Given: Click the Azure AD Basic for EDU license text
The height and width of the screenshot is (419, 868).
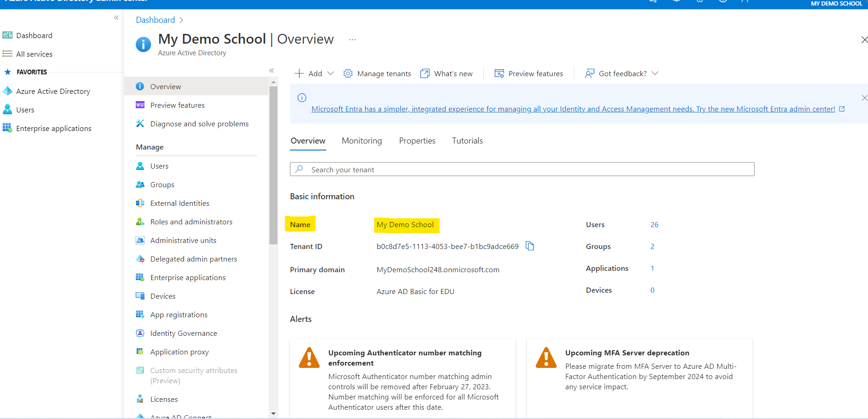Looking at the screenshot, I should point(415,292).
